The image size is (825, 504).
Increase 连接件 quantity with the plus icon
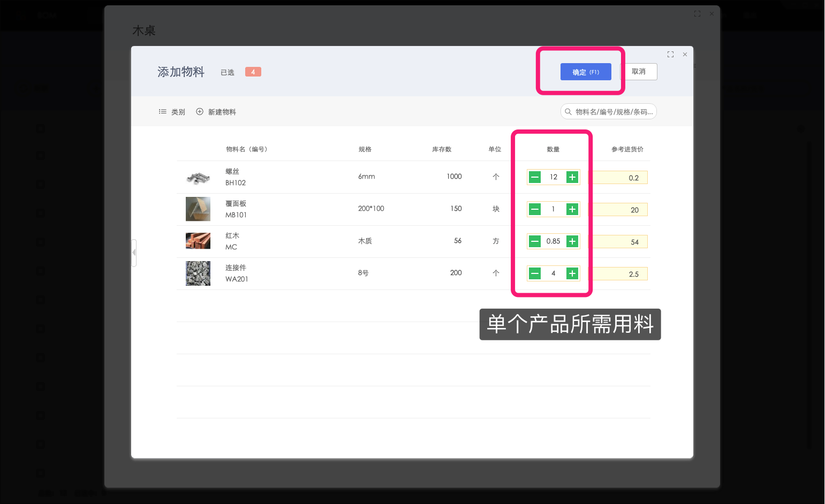coord(572,273)
